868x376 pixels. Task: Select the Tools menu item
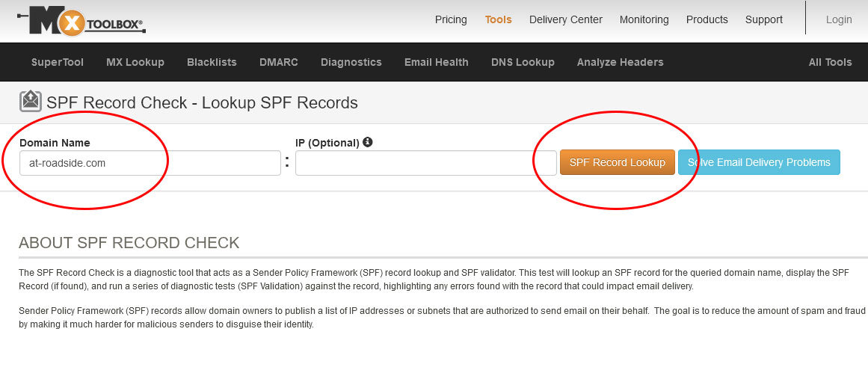click(x=498, y=20)
